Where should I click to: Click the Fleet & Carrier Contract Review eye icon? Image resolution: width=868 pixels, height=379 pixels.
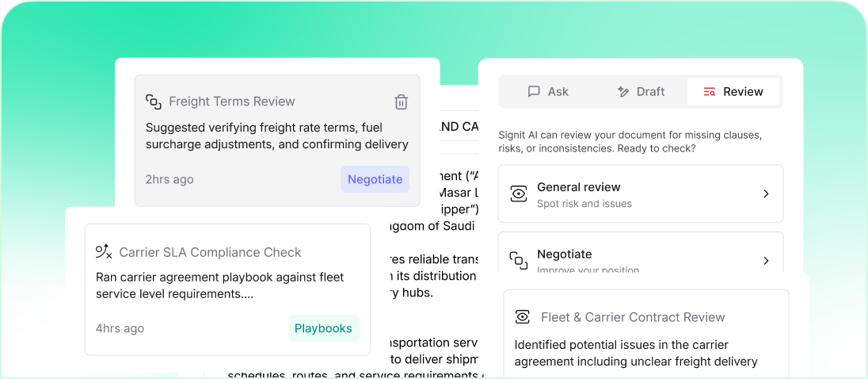tap(523, 317)
